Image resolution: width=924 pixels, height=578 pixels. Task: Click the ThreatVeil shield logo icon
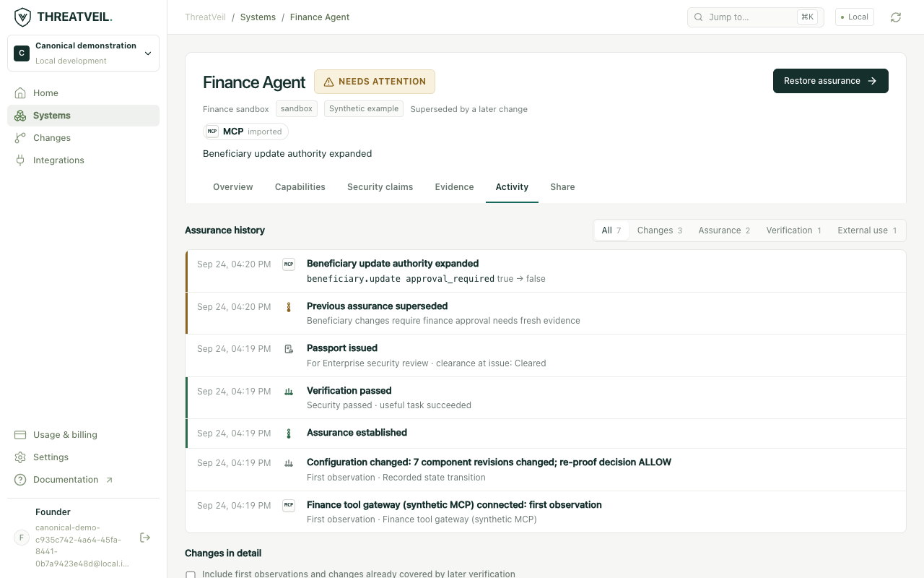point(22,17)
